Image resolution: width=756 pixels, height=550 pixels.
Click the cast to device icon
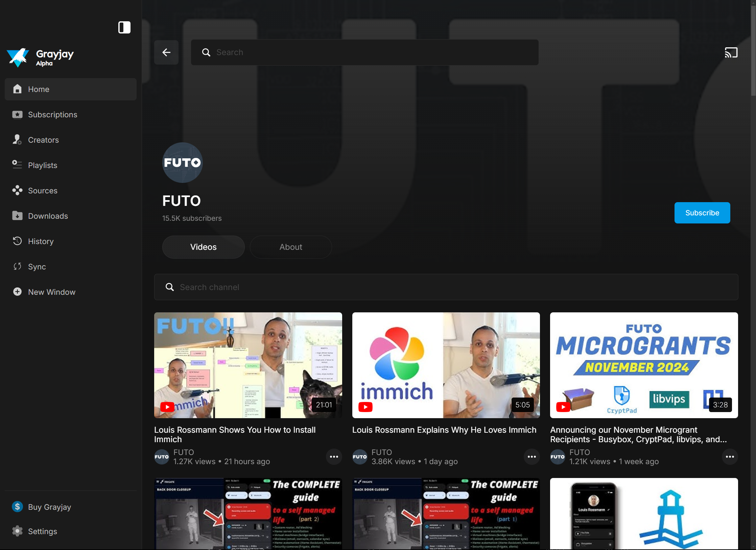tap(731, 52)
